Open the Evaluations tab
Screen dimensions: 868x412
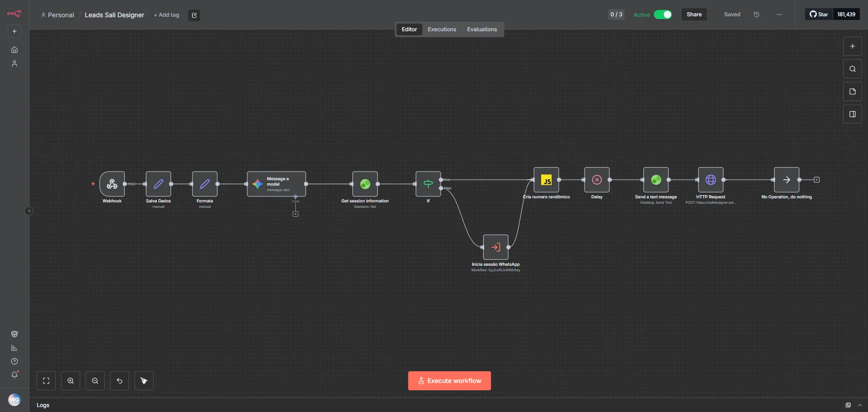tap(482, 29)
